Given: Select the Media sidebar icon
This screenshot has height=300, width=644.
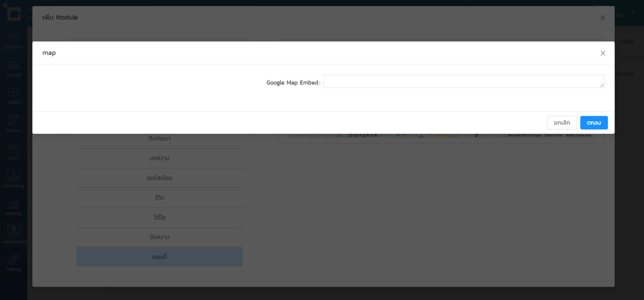Looking at the screenshot, I should coord(13,92).
